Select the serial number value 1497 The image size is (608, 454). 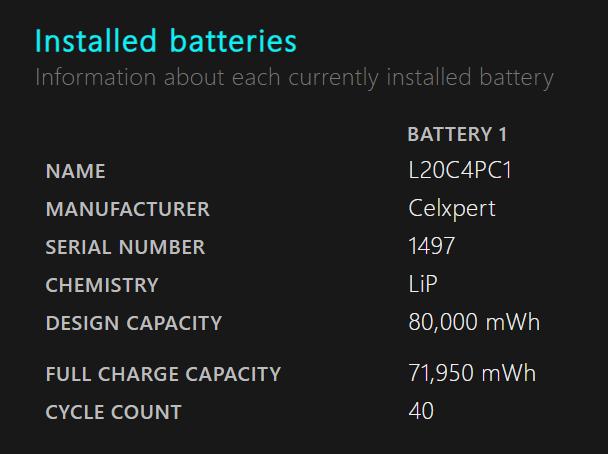(432, 247)
